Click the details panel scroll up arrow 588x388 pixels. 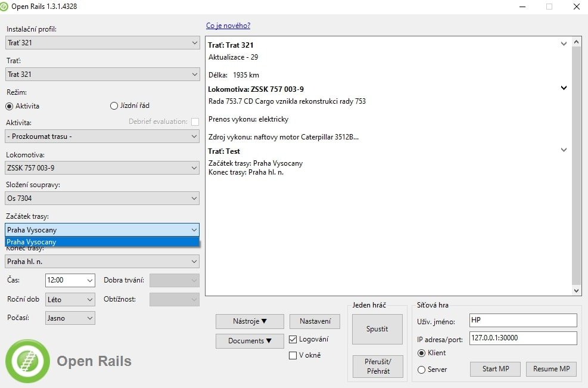tap(576, 42)
